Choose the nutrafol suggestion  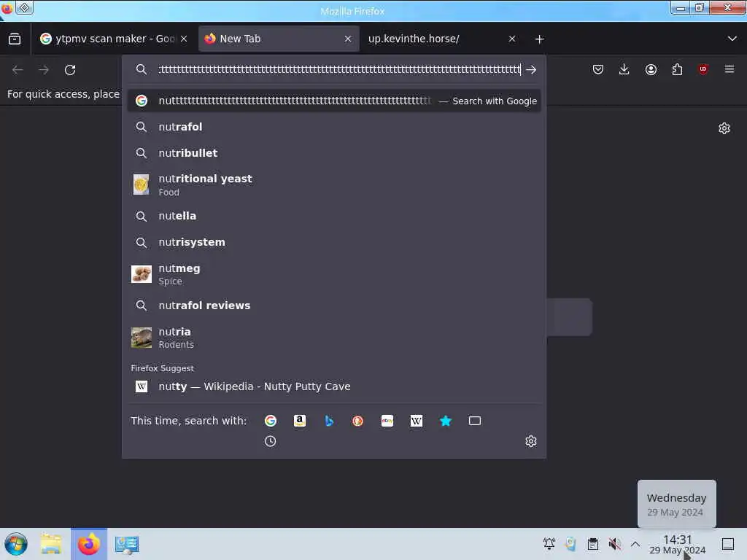[x=334, y=127]
